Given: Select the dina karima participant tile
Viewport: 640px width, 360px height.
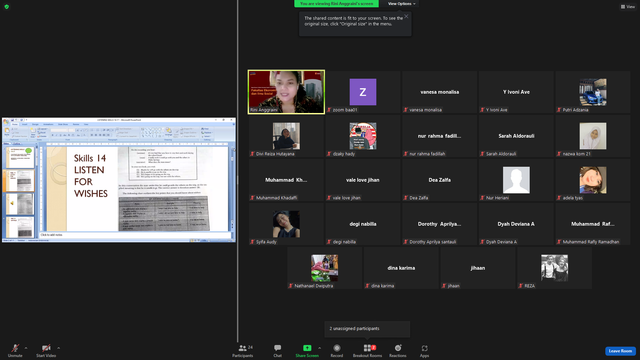Looking at the screenshot, I should pyautogui.click(x=401, y=268).
